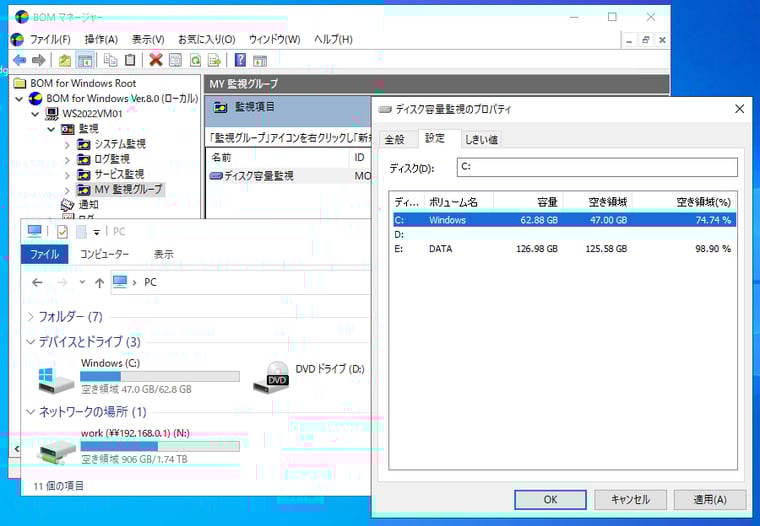Toggle the show/hide console tree toolbar icon
The image size is (760, 526).
tap(85, 60)
